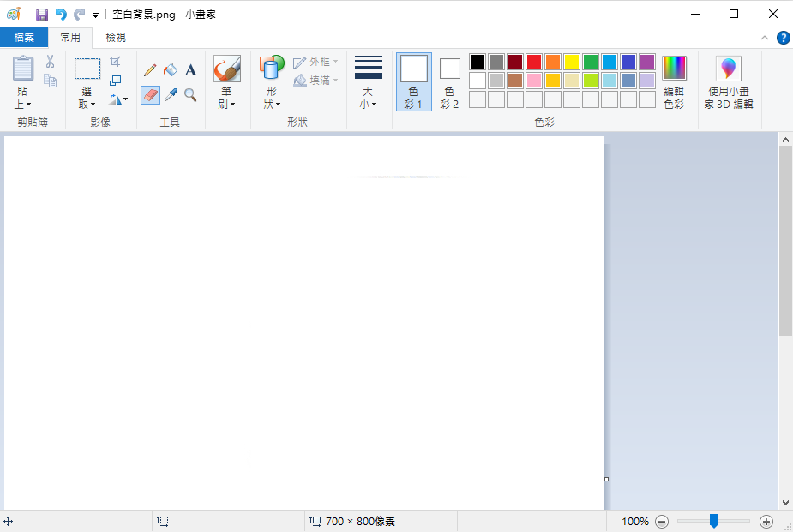Select the Pencil tool
This screenshot has width=793, height=532.
[x=150, y=69]
